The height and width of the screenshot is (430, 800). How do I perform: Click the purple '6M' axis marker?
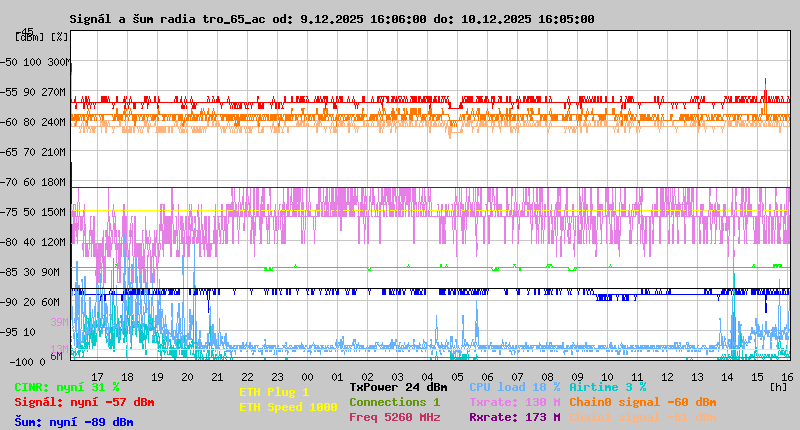pos(57,356)
